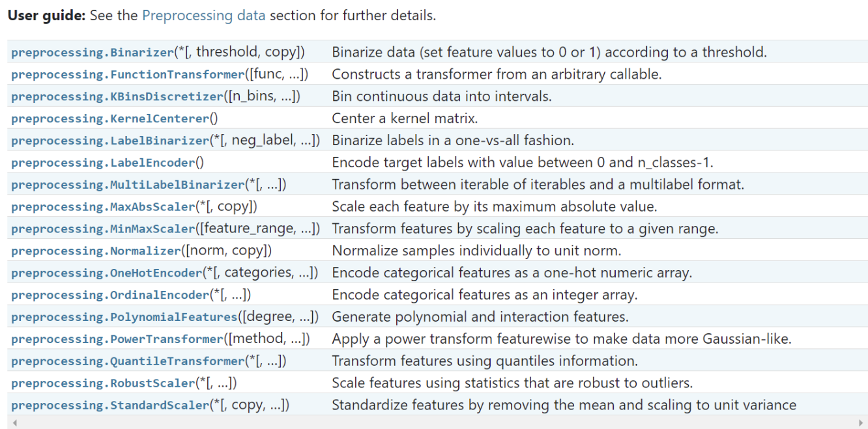Visit the preprocessing.Normalizer link
The image size is (868, 429).
(x=97, y=251)
